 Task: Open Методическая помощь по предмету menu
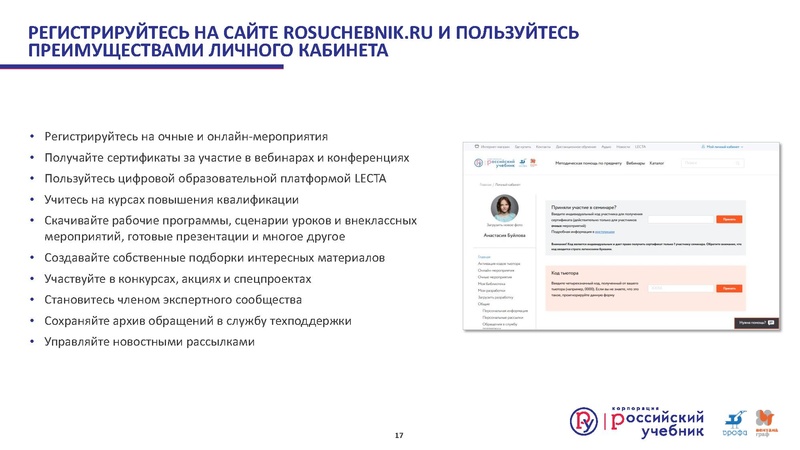(588, 163)
